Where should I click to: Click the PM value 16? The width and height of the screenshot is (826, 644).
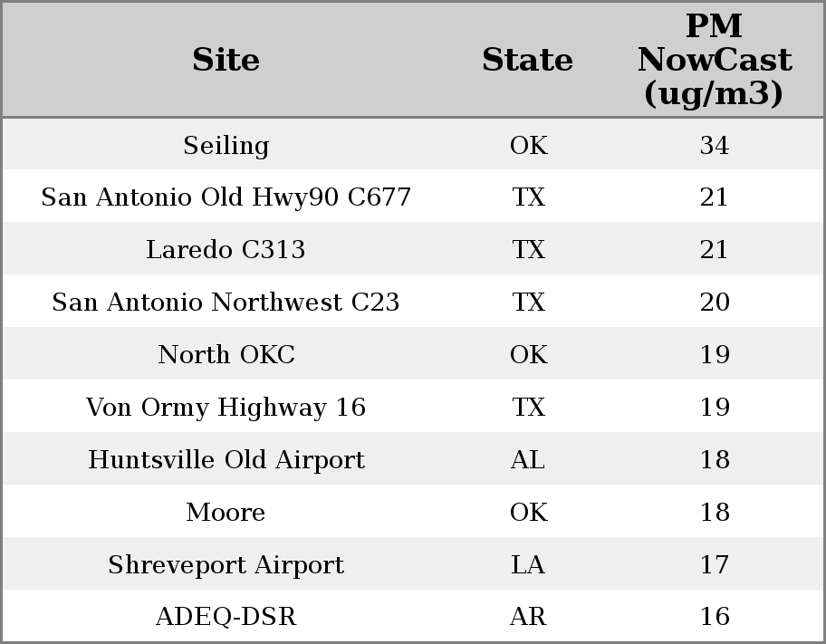714,617
